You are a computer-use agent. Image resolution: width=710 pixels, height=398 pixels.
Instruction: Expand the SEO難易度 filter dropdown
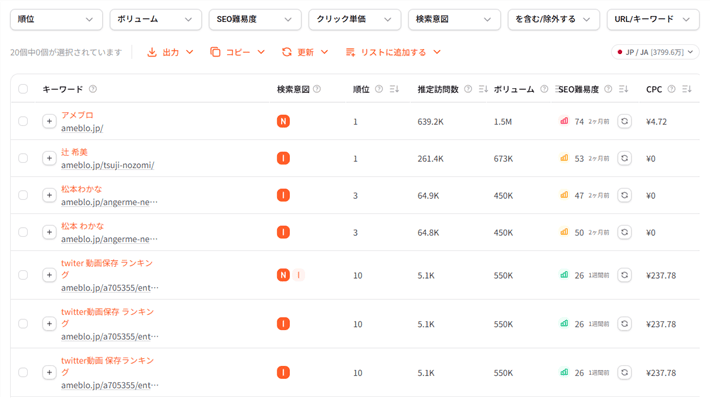coord(255,19)
